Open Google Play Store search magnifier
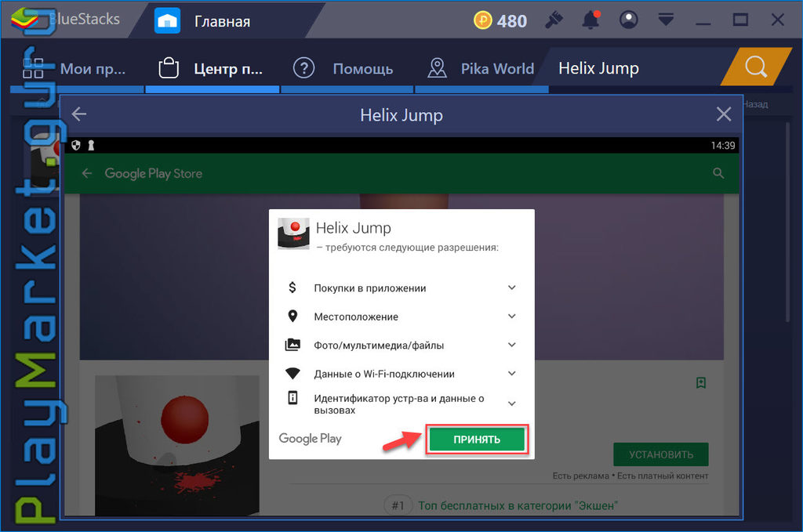This screenshot has width=803, height=532. pos(718,173)
